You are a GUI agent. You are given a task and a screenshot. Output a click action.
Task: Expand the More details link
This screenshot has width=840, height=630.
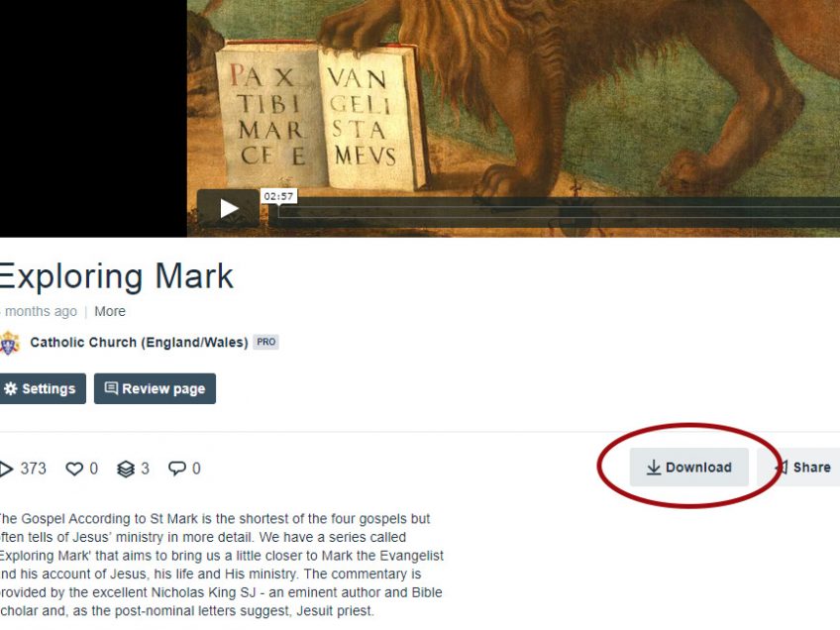tap(110, 311)
